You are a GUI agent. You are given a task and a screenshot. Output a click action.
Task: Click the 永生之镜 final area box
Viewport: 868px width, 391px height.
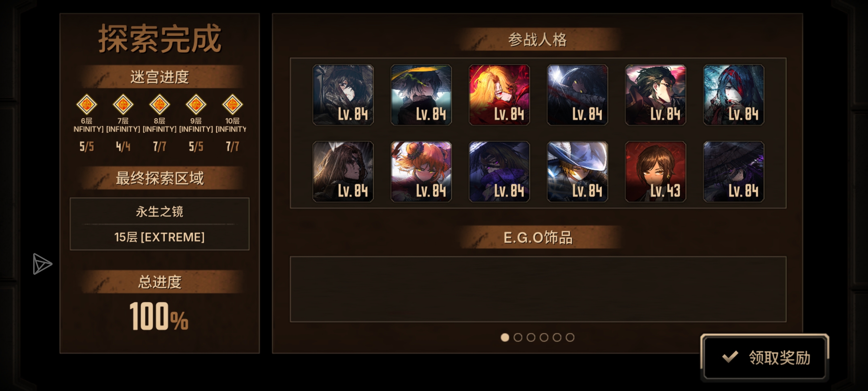click(x=159, y=224)
